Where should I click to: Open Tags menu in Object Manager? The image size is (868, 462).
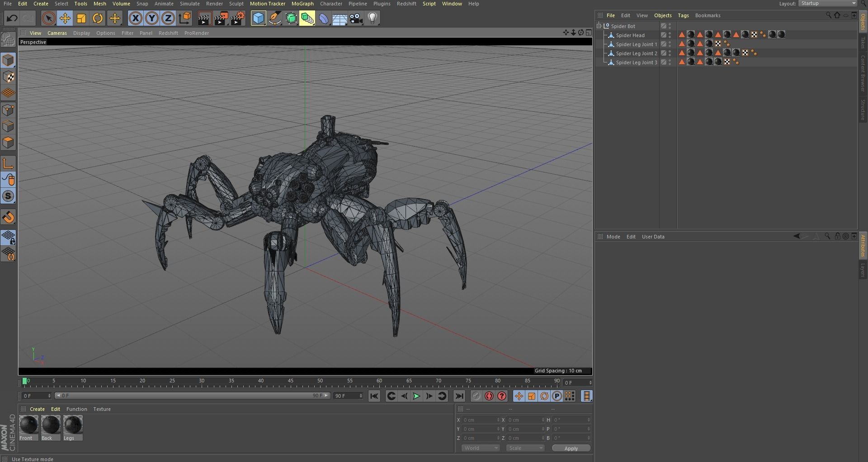pyautogui.click(x=683, y=15)
